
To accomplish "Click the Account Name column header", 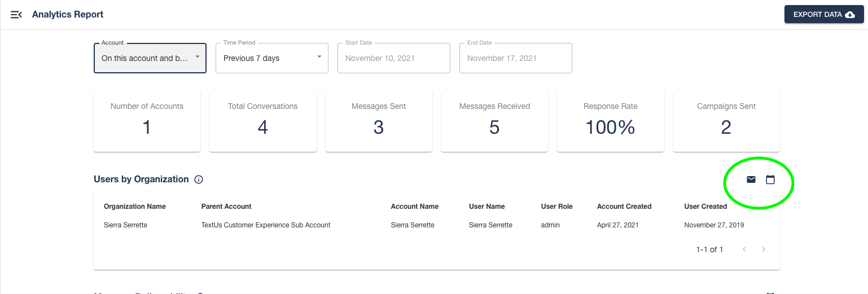I will tap(415, 207).
